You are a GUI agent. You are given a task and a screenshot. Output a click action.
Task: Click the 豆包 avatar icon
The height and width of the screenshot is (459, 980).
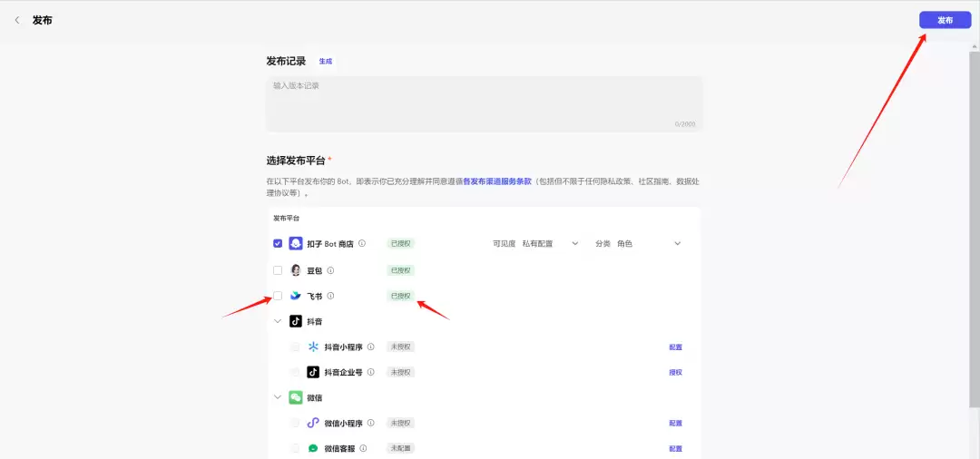tap(296, 270)
